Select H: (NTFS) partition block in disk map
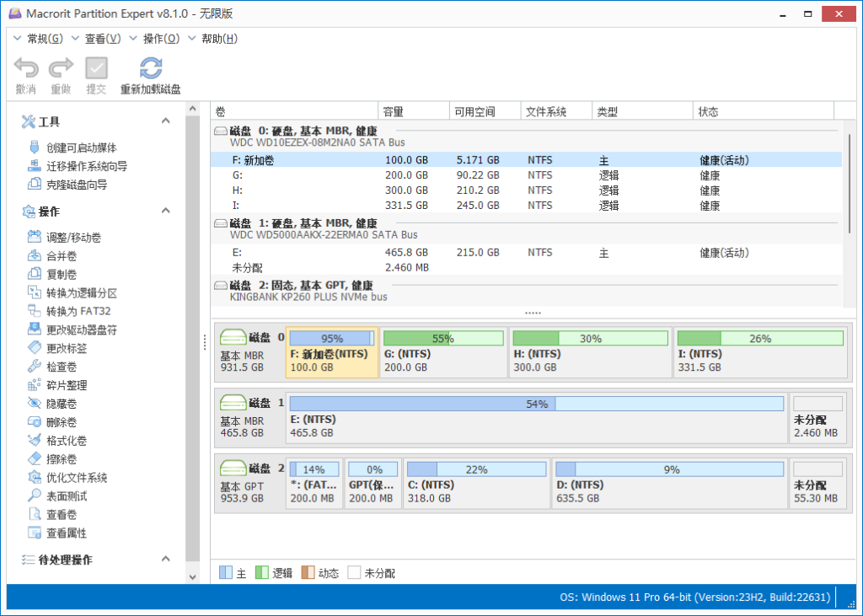The image size is (863, 616). (591, 352)
